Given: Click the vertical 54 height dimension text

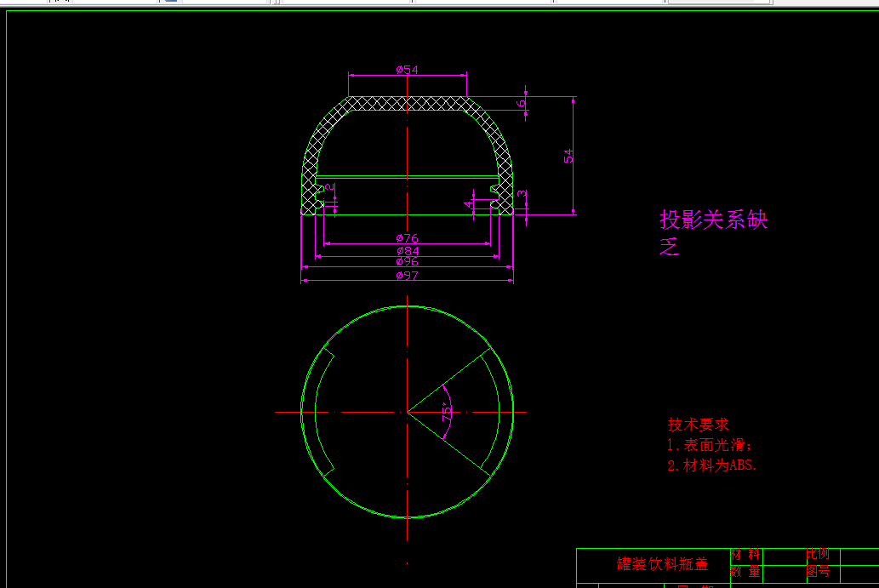Looking at the screenshot, I should (568, 156).
